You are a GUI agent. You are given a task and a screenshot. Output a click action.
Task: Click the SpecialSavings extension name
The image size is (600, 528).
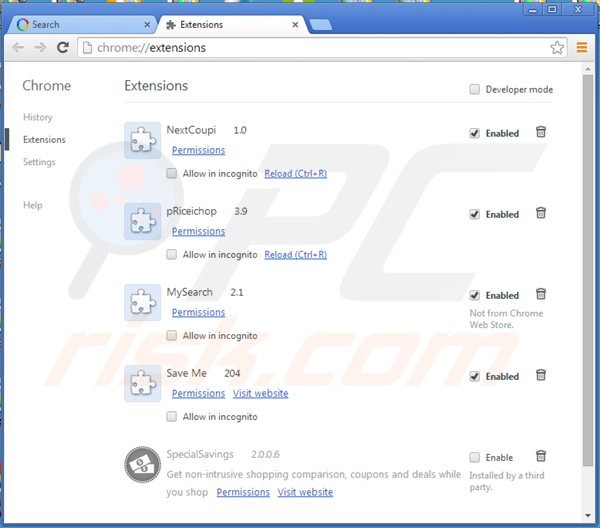[x=200, y=455]
